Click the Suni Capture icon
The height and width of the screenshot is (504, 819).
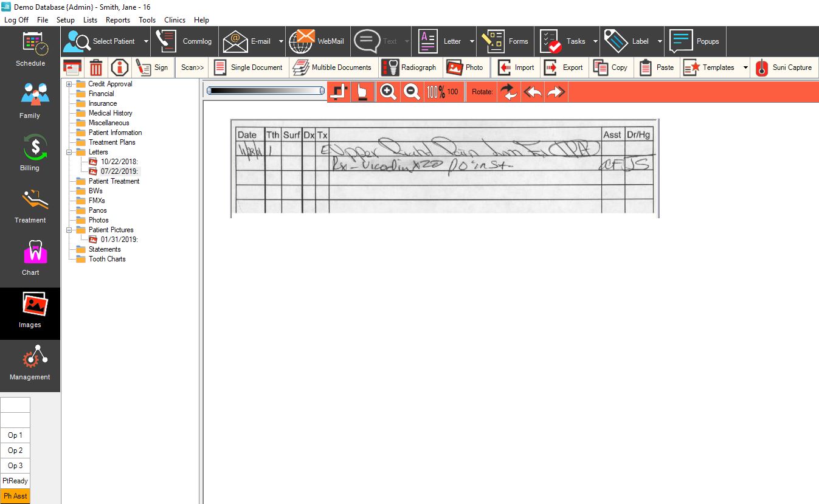pos(784,67)
